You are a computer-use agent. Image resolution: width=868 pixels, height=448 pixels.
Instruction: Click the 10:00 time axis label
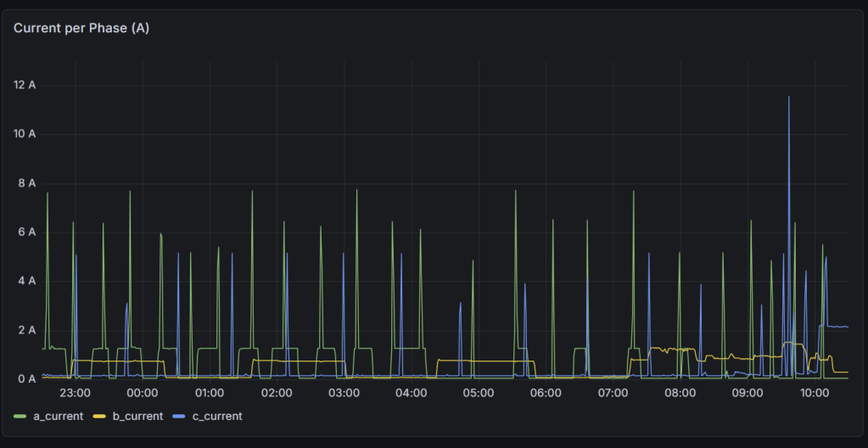coord(815,394)
